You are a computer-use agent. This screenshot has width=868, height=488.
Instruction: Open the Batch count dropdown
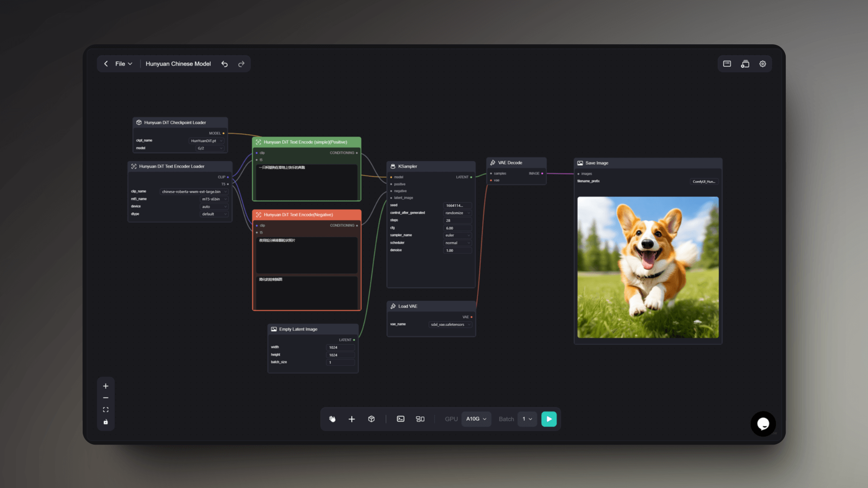(x=527, y=419)
